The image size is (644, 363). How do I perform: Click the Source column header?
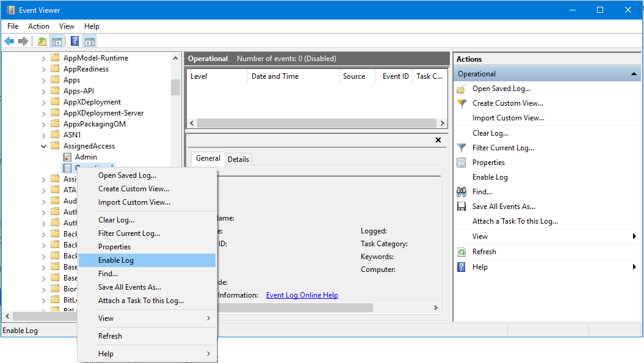coord(357,76)
